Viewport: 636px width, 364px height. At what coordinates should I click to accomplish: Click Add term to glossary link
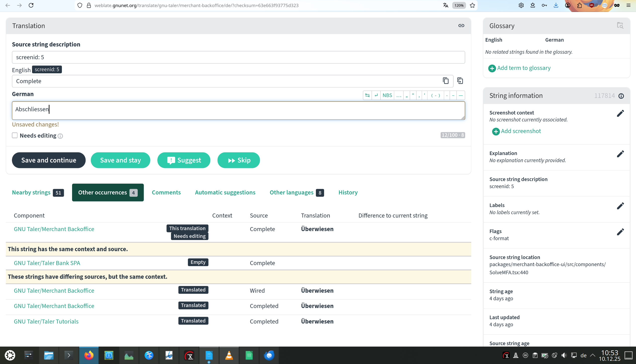523,68
